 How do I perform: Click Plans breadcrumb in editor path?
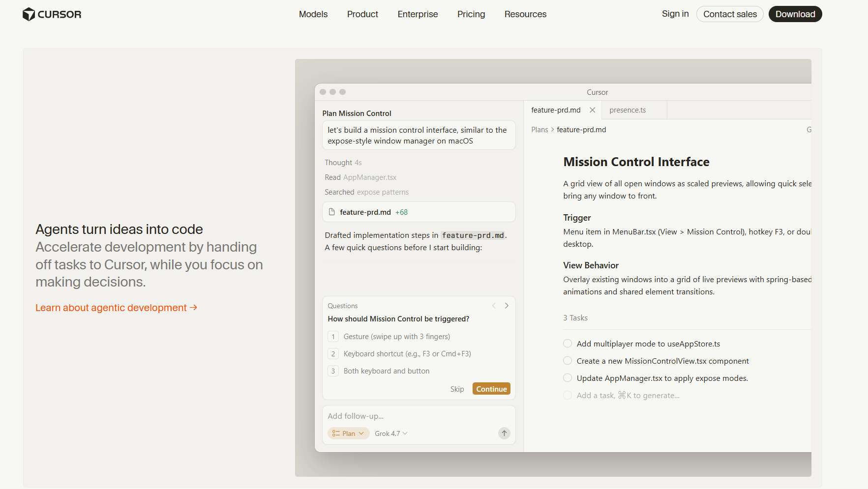[539, 130]
